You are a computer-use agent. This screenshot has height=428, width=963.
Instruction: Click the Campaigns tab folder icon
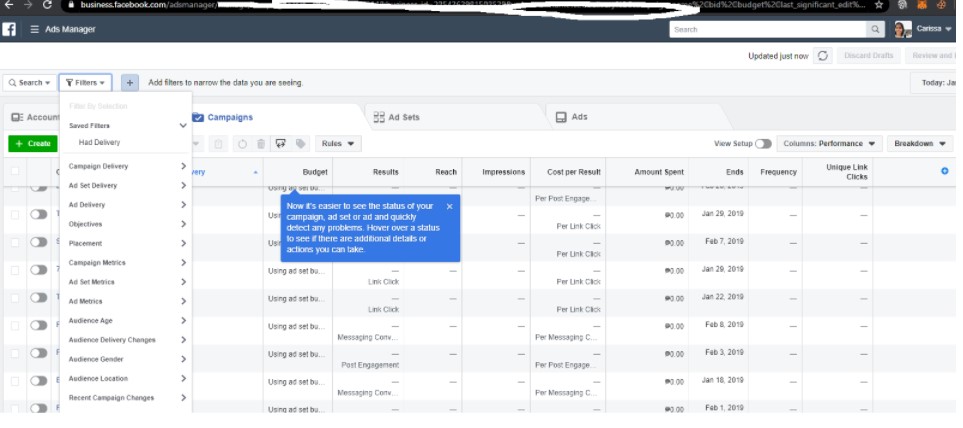pyautogui.click(x=198, y=117)
